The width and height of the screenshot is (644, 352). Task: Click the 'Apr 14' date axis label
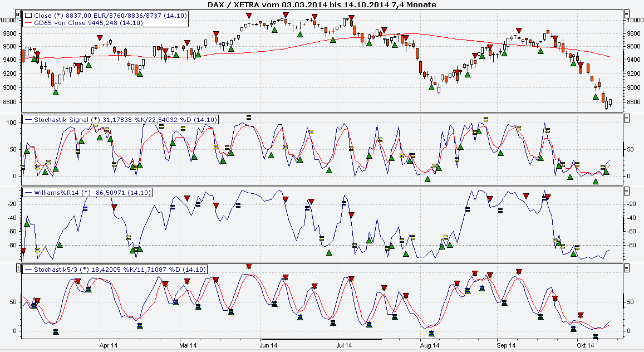coord(109,345)
